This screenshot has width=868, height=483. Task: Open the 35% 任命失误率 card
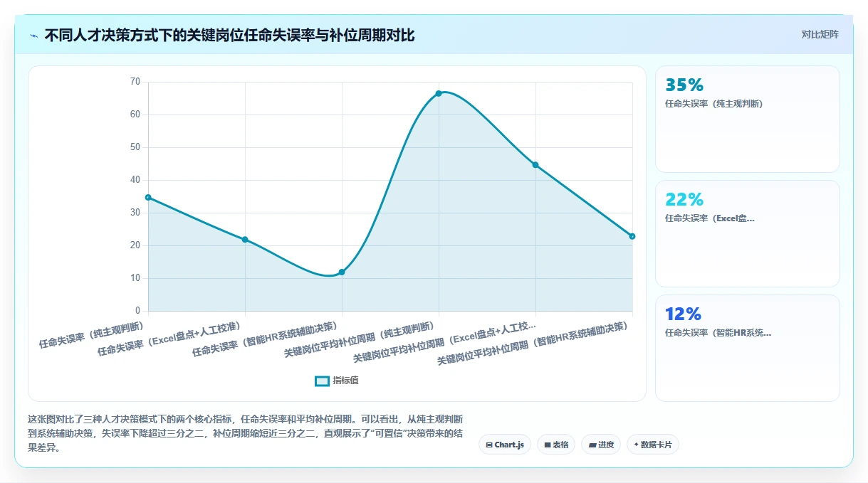pyautogui.click(x=747, y=119)
